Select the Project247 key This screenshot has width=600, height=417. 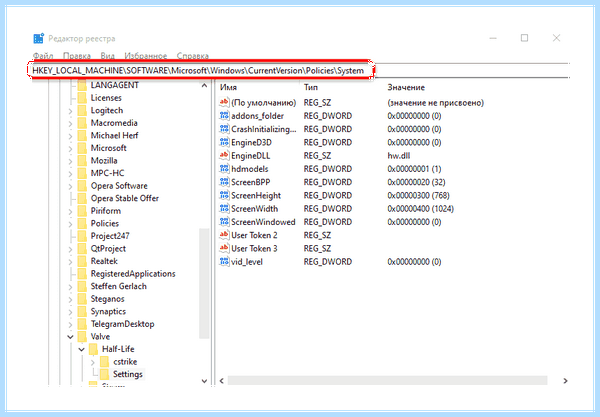pos(110,236)
